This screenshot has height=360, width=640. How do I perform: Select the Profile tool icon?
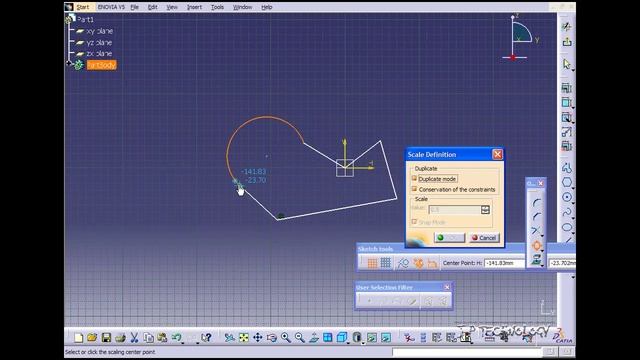567,167
